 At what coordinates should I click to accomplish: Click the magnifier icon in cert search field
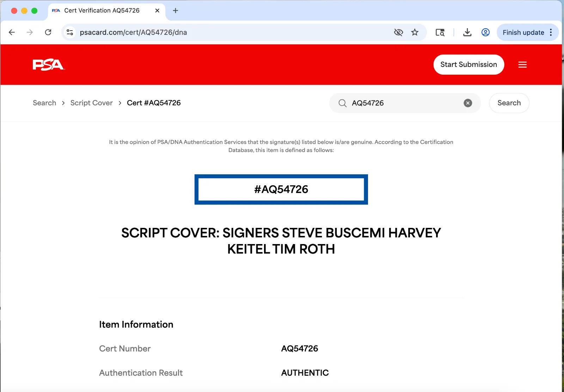point(342,103)
